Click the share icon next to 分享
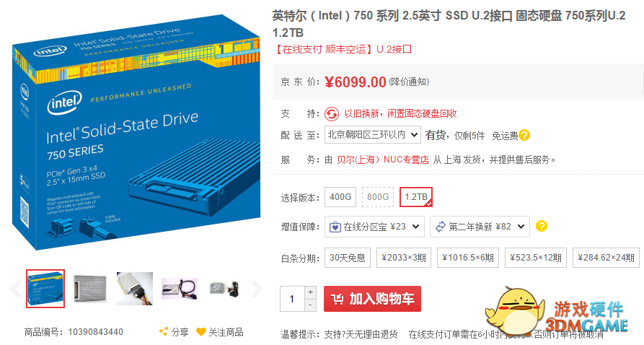 click(164, 331)
